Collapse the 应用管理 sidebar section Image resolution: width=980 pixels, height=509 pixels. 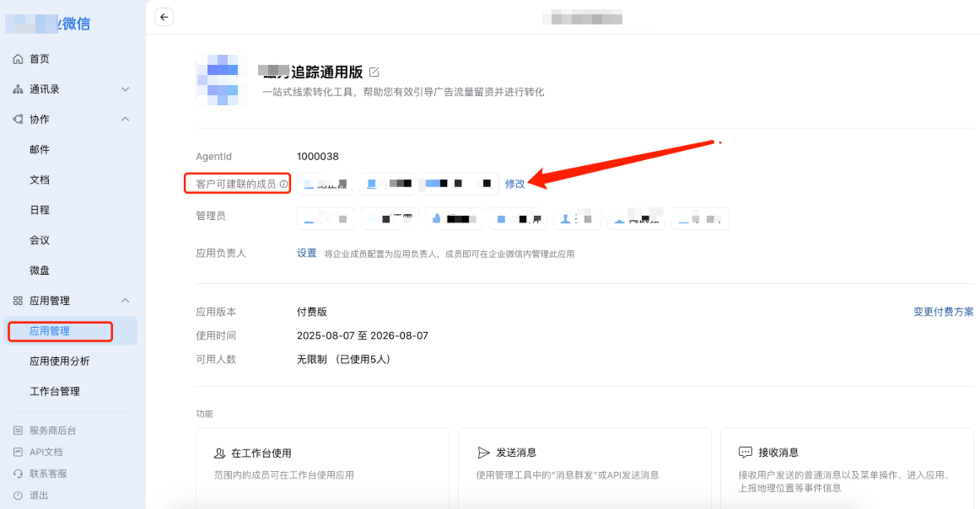[125, 300]
